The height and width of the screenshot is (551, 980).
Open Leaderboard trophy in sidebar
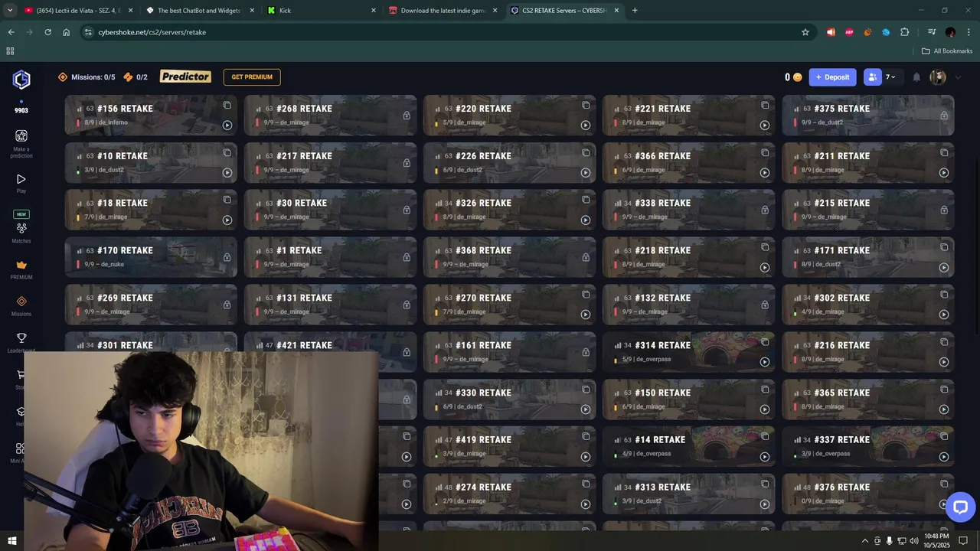(x=21, y=342)
